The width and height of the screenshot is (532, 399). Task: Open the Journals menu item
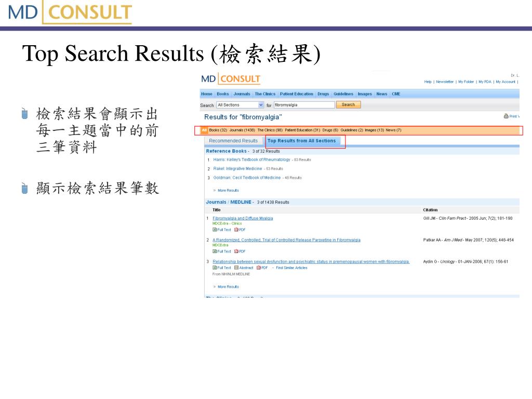(242, 94)
